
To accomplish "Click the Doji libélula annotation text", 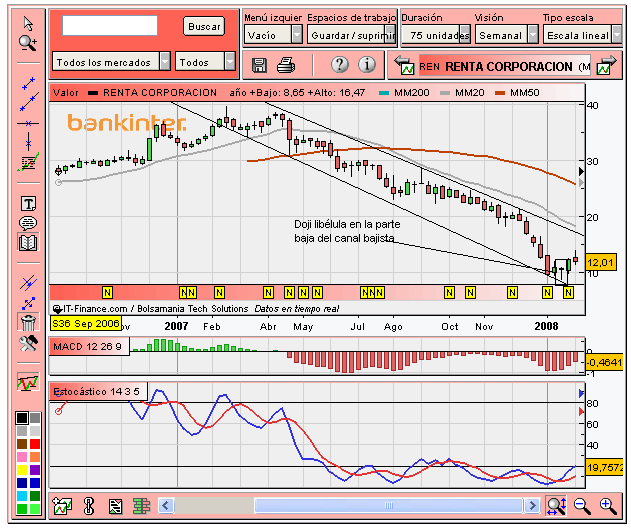I will pyautogui.click(x=347, y=231).
